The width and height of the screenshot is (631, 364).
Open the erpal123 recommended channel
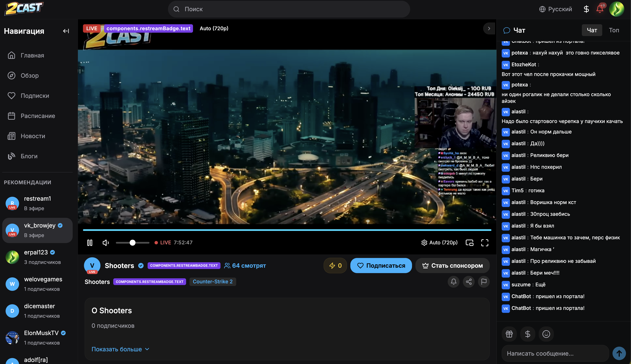tap(38, 257)
